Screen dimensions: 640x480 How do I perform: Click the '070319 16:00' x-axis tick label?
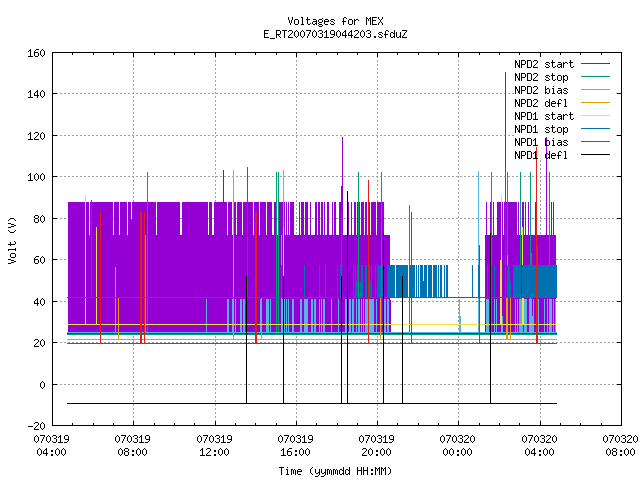click(296, 446)
